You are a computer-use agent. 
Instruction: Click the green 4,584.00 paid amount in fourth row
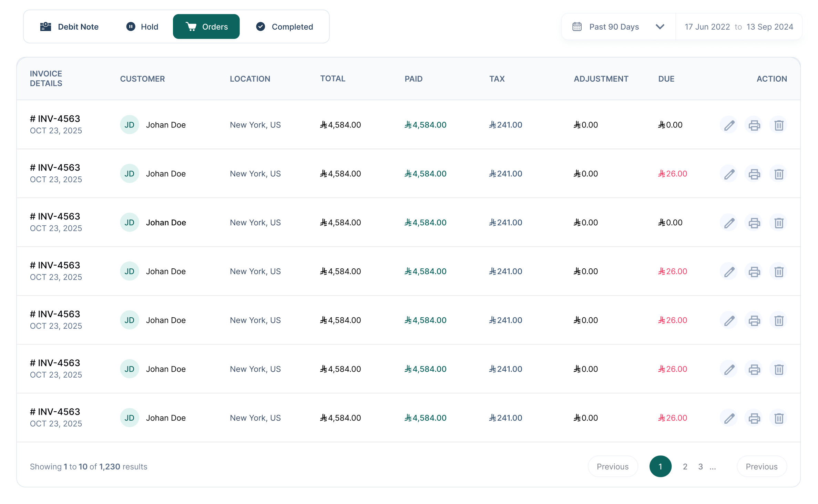[425, 271]
